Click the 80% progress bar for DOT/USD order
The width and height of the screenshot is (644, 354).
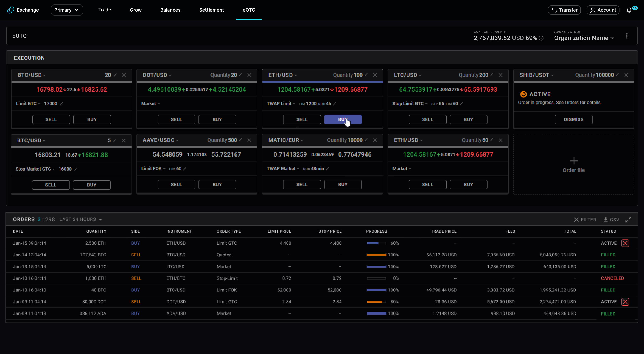[x=376, y=301]
